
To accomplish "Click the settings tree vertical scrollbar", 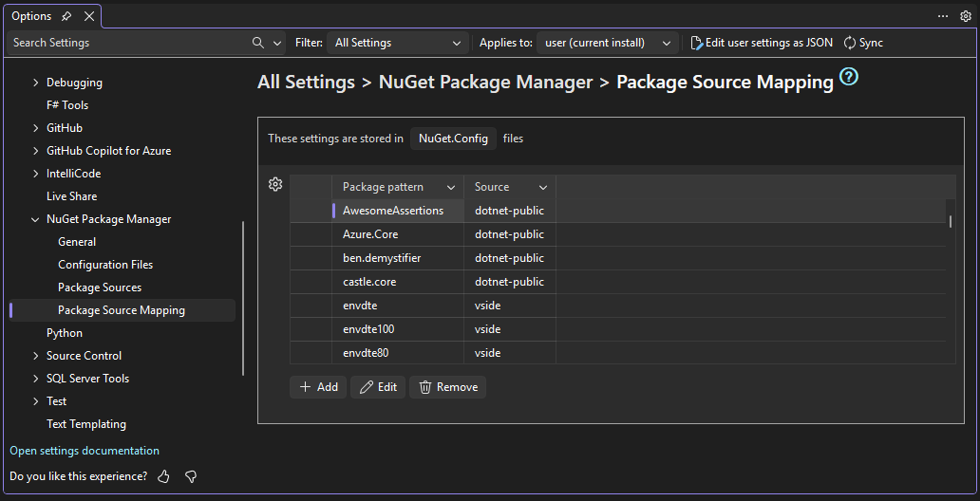I will tap(243, 298).
